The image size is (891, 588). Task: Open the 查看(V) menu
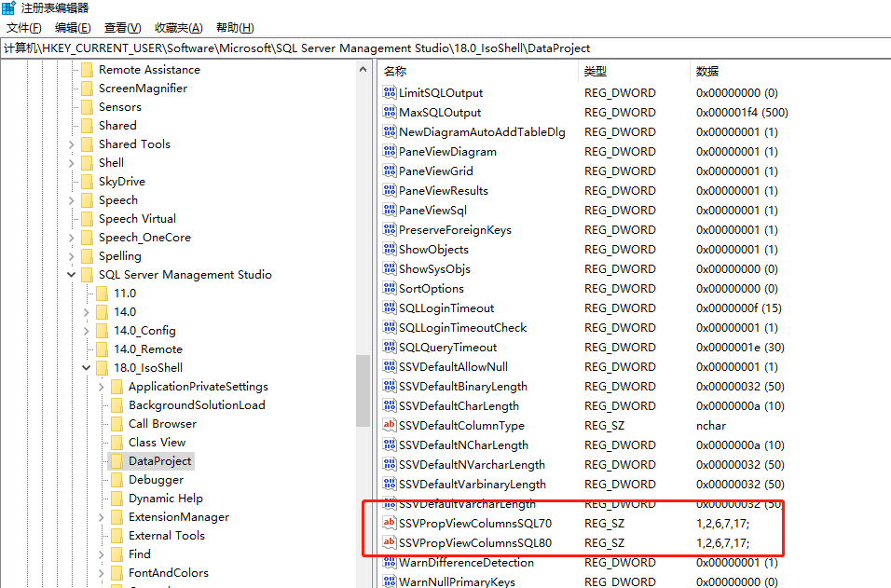tap(123, 28)
